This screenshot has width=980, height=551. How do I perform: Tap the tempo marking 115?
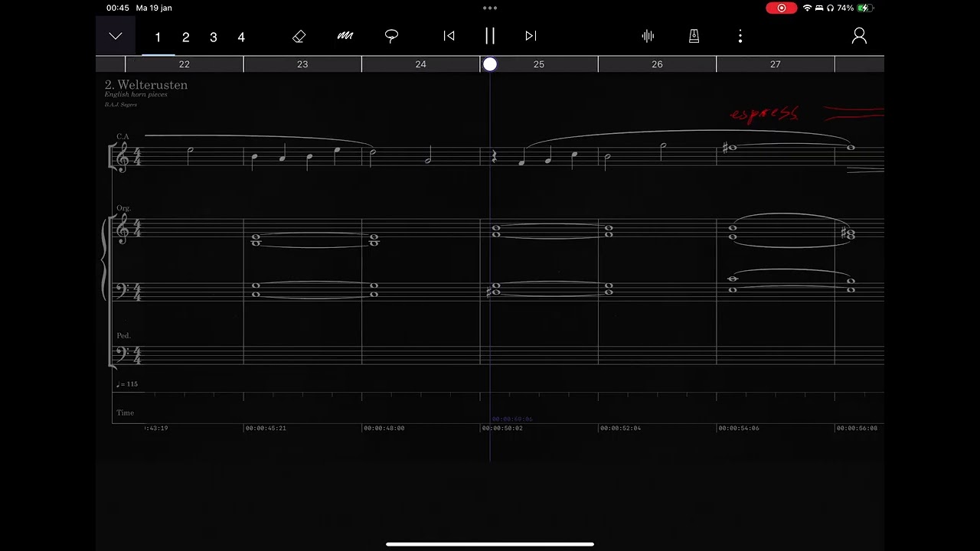point(127,384)
